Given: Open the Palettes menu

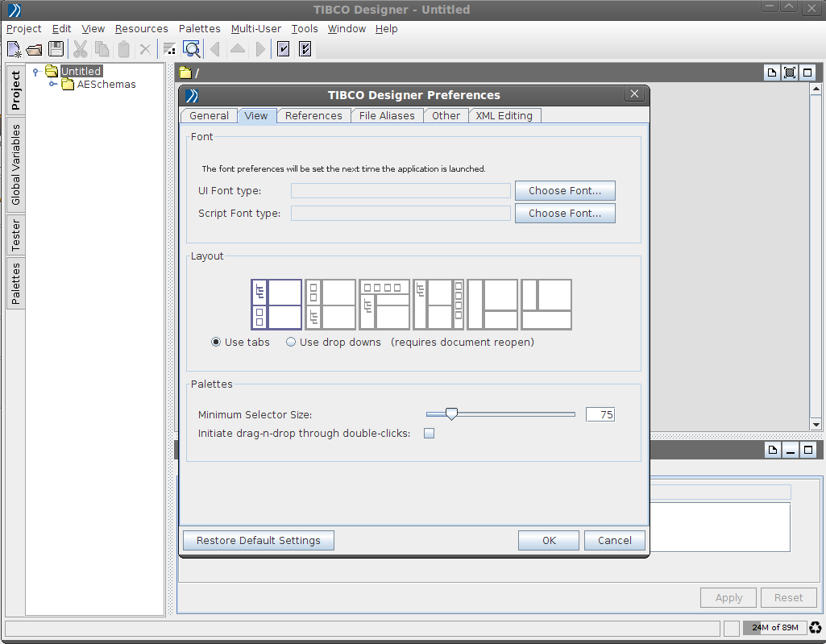Looking at the screenshot, I should click(199, 29).
